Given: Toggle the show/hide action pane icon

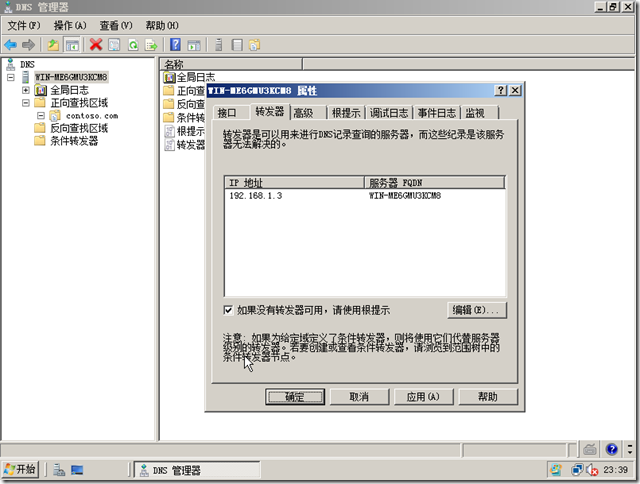Looking at the screenshot, I should [x=194, y=44].
